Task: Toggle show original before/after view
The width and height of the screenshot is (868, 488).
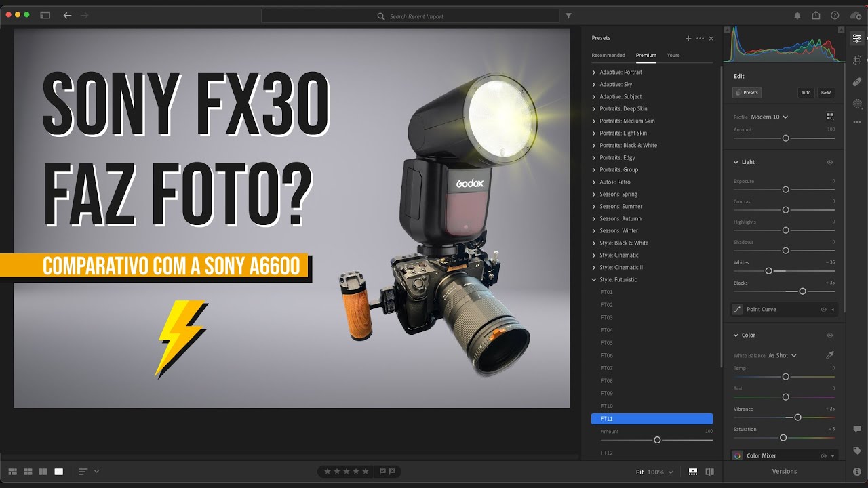Action: coord(709,472)
